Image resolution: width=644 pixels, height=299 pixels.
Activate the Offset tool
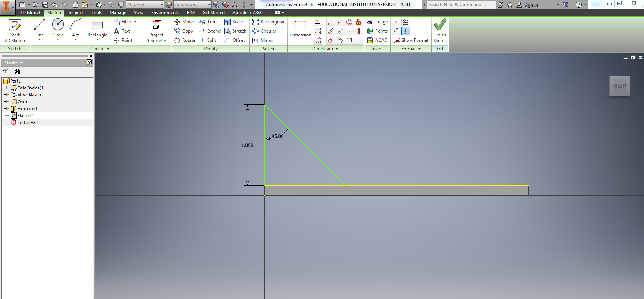(x=235, y=40)
